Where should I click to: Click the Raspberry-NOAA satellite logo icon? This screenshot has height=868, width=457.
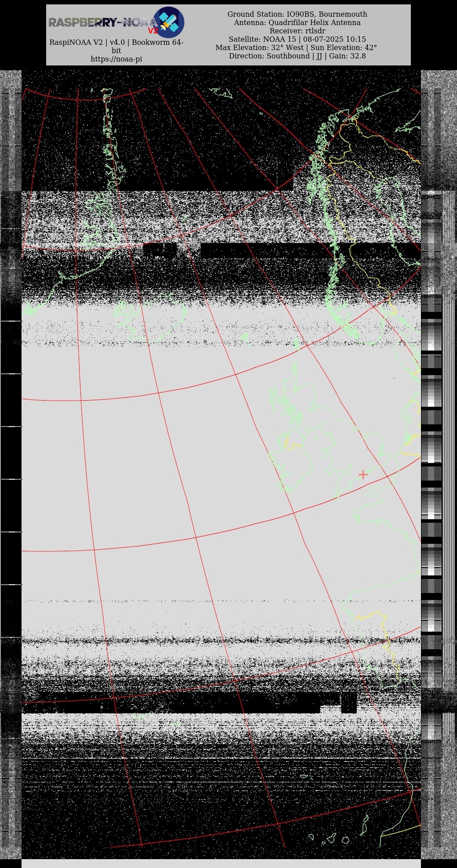click(168, 22)
